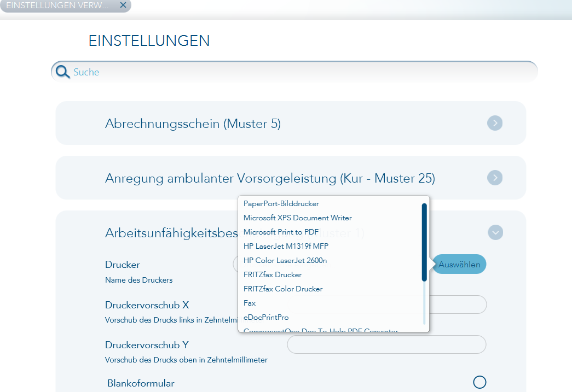The image size is (572, 392).
Task: Focus the Suche search field
Action: coord(294,72)
